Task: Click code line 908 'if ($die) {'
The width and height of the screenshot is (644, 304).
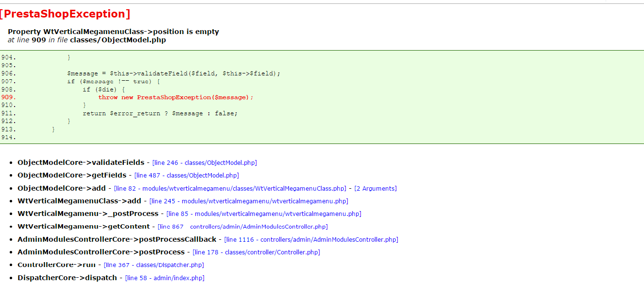Action: pos(104,89)
